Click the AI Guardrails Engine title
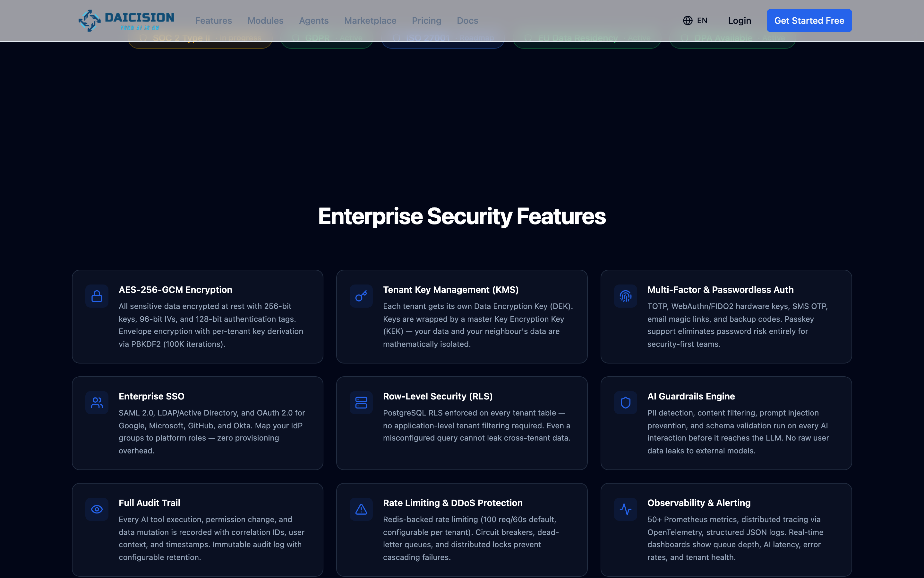The image size is (924, 578). (x=691, y=397)
